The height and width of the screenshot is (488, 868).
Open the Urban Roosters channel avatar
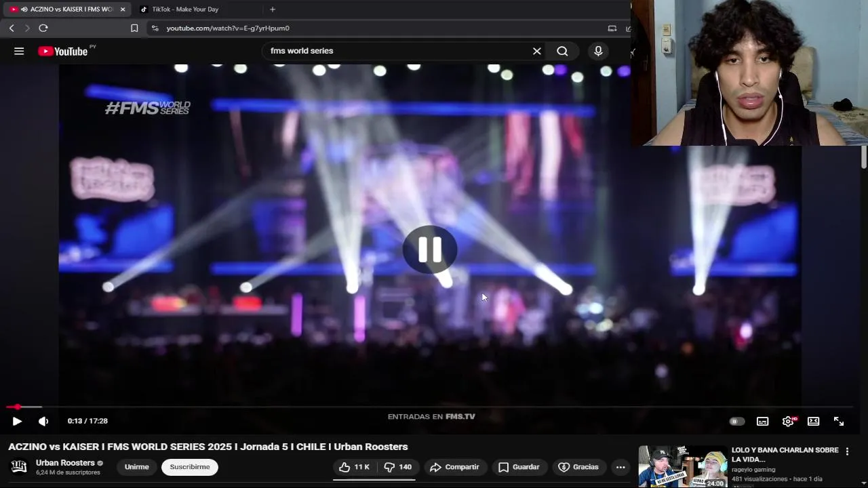[x=19, y=466]
